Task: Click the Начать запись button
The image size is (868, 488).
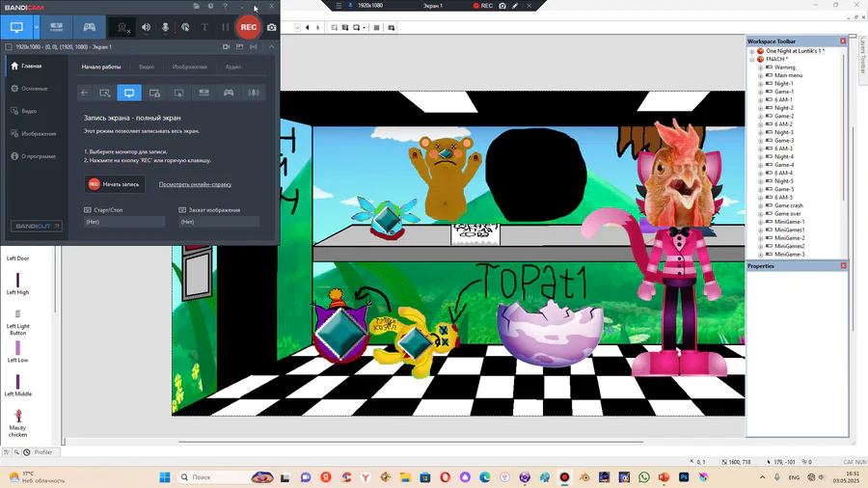Action: [x=115, y=184]
